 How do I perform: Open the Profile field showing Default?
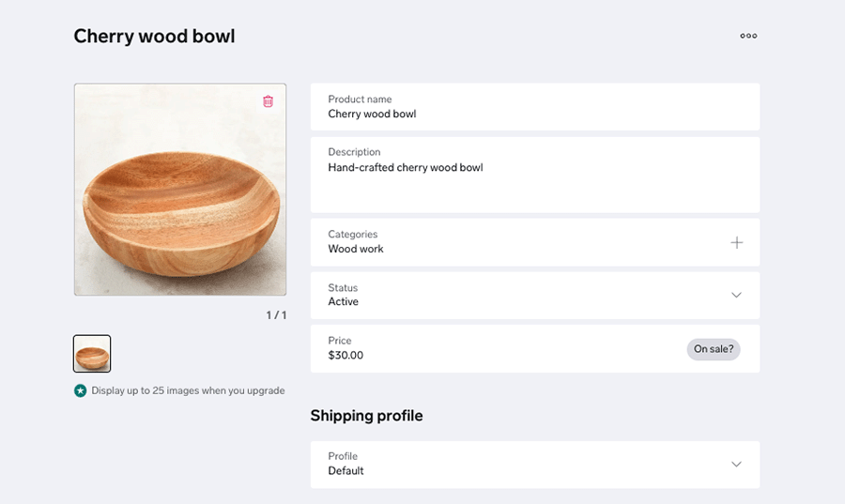[535, 465]
